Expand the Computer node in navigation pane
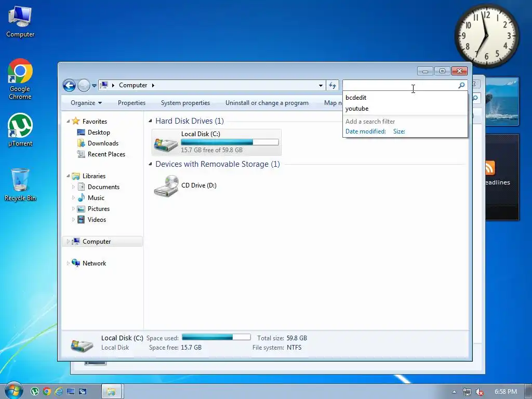Viewport: 532px width, 399px height. coord(68,242)
